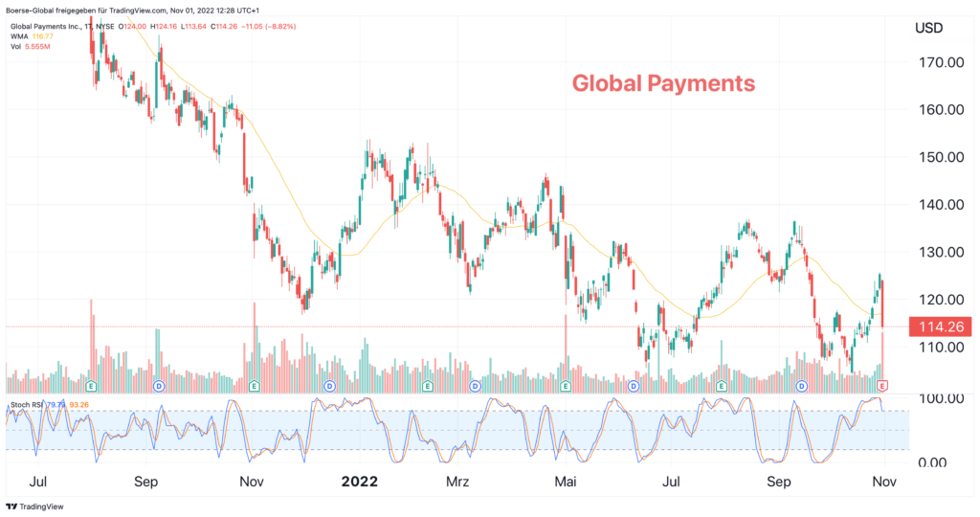This screenshot has width=980, height=517.
Task: Click the 120.00 price axis label
Action: [942, 300]
